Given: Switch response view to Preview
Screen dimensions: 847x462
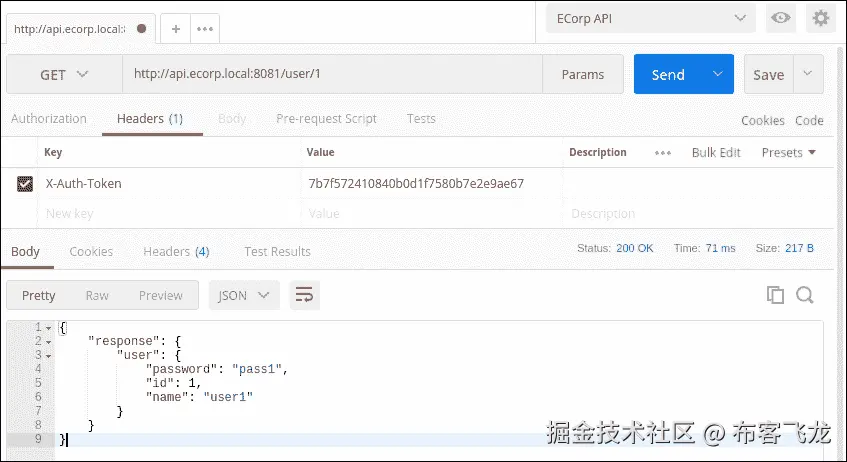Looking at the screenshot, I should (160, 296).
